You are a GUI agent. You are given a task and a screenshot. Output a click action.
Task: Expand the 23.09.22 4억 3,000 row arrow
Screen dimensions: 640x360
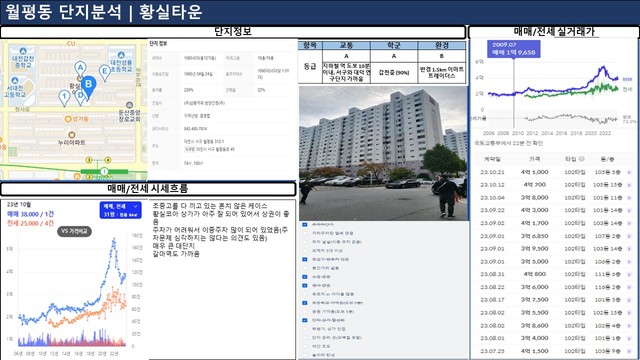629,210
